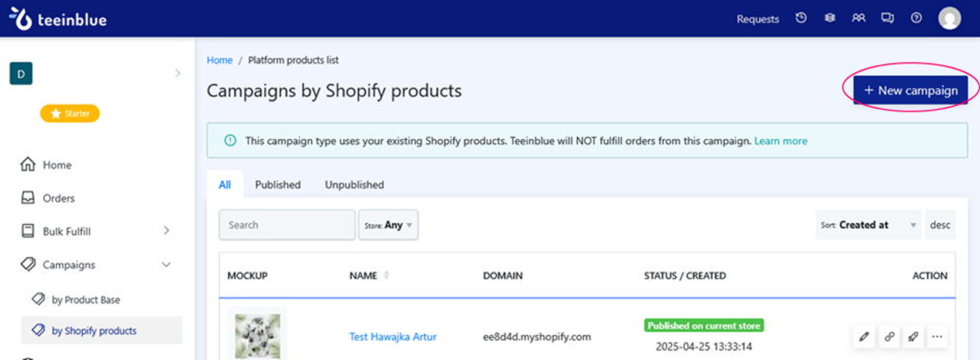Open the user profile avatar
This screenshot has height=360, width=980.
click(x=949, y=18)
